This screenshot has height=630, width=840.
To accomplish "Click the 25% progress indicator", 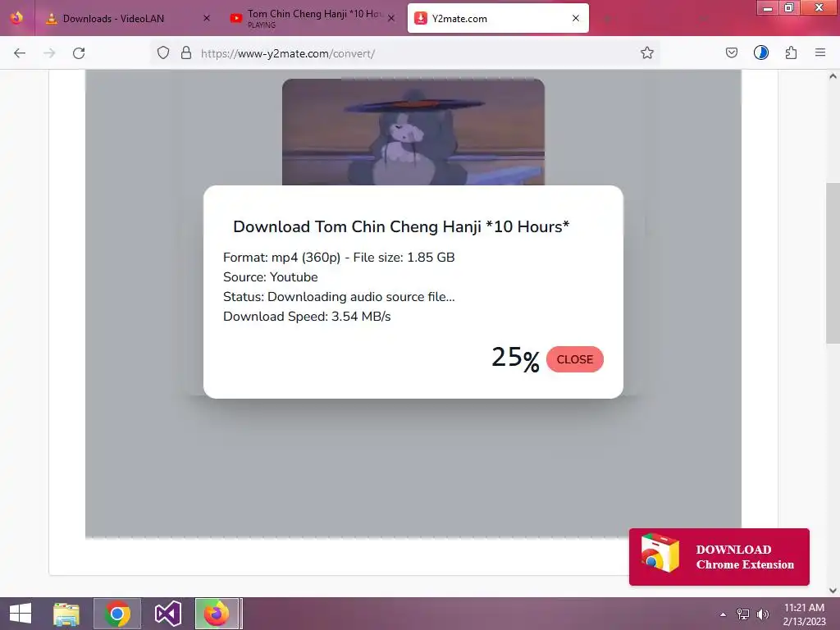I will [x=515, y=358].
